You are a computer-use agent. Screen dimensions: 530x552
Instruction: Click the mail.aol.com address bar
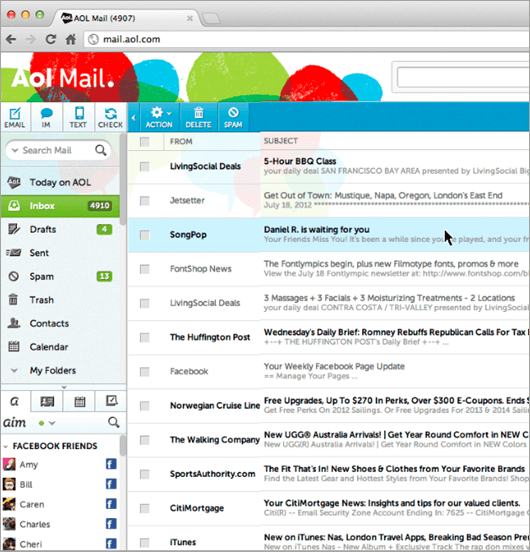click(x=306, y=39)
